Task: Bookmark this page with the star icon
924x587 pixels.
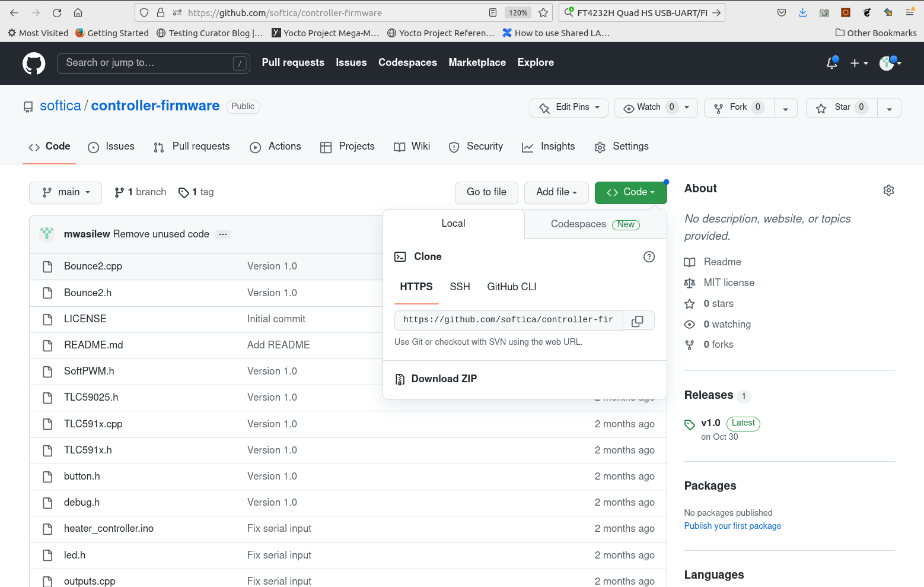Action: 543,12
